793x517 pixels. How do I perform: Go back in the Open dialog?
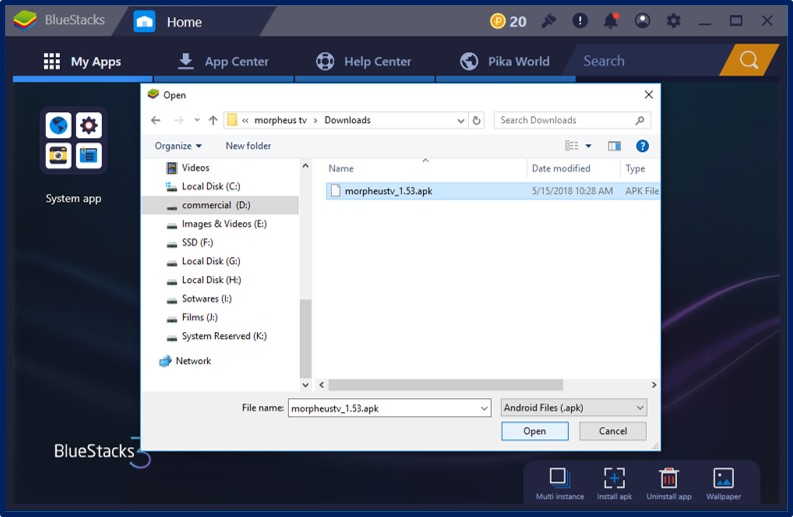(x=156, y=120)
